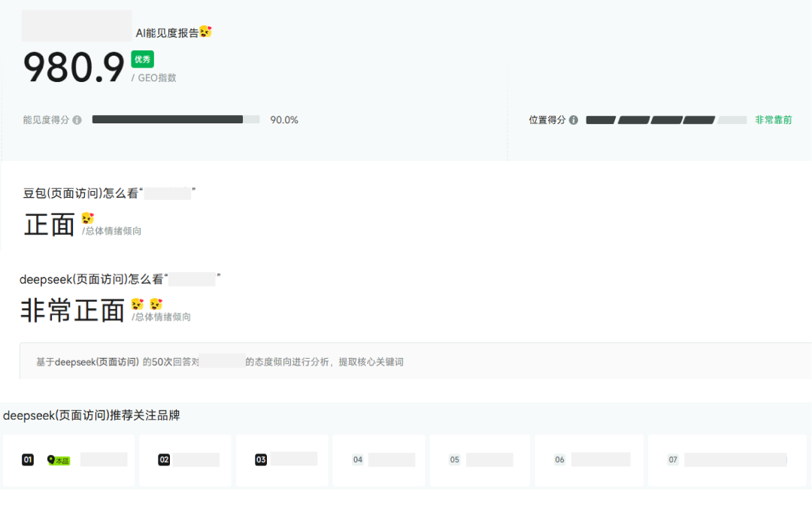Select brand card ranked 05
Viewport: 812px width, 522px height.
(x=480, y=460)
